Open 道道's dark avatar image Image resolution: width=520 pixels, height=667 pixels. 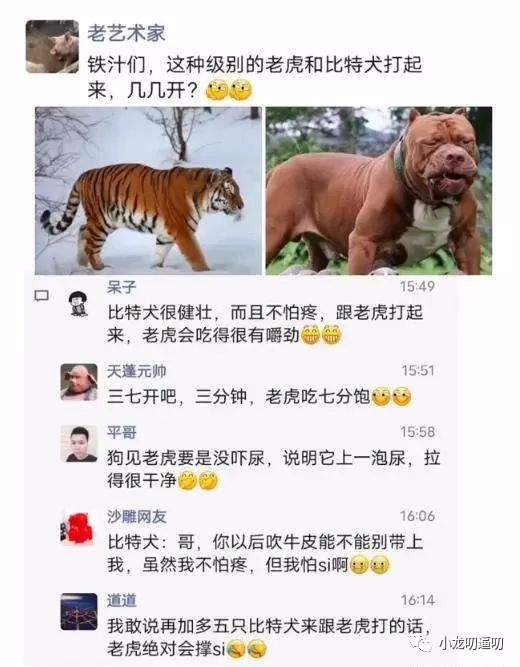[x=79, y=612]
